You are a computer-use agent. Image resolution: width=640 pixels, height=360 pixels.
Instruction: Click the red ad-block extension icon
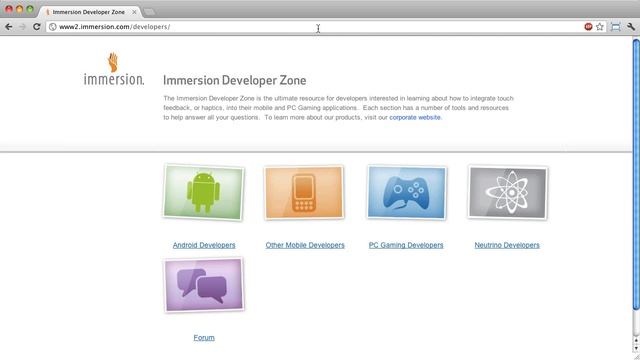tap(588, 27)
